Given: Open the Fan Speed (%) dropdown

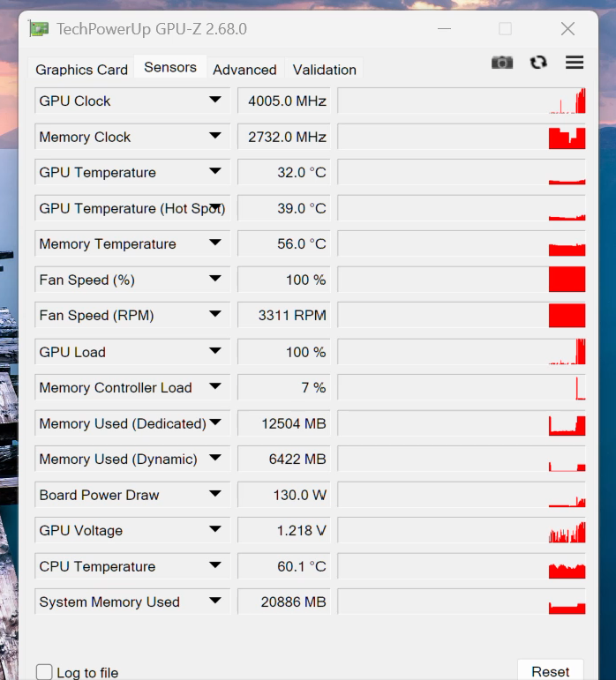Looking at the screenshot, I should (215, 279).
